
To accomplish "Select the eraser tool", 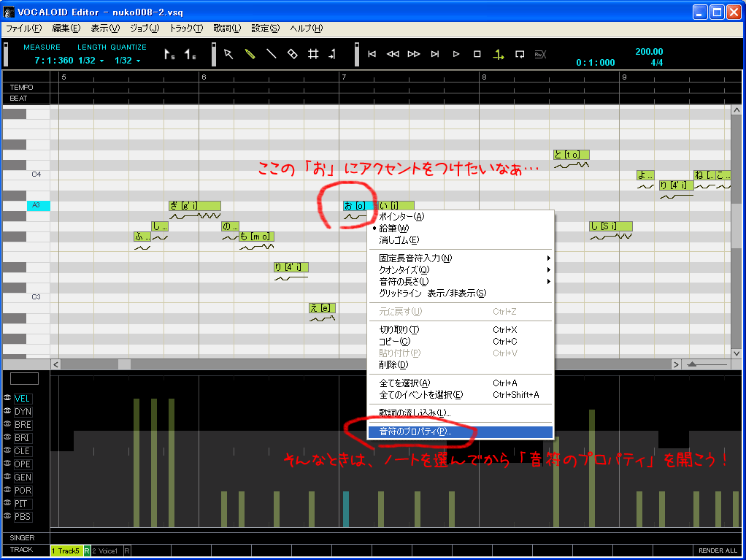I will pyautogui.click(x=292, y=54).
